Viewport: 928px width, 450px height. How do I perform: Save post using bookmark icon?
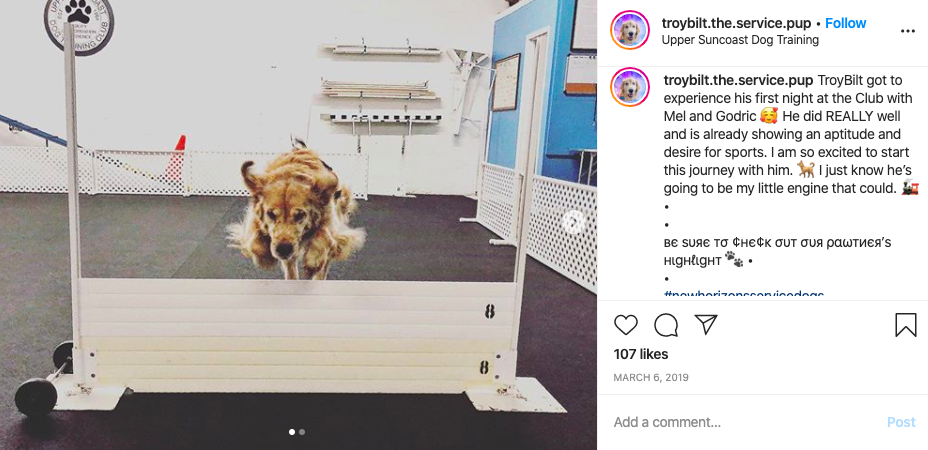(x=906, y=325)
